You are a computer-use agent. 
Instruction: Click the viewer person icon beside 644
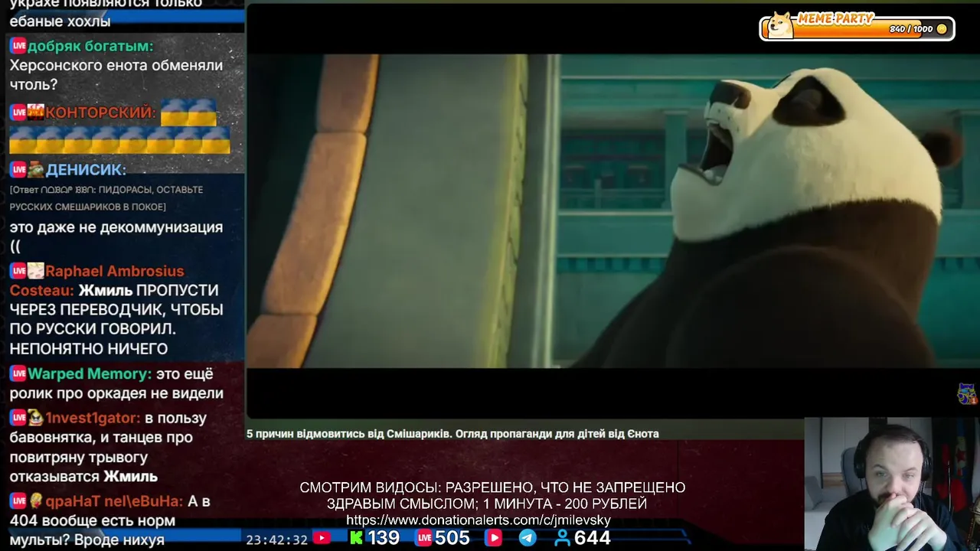pos(563,538)
